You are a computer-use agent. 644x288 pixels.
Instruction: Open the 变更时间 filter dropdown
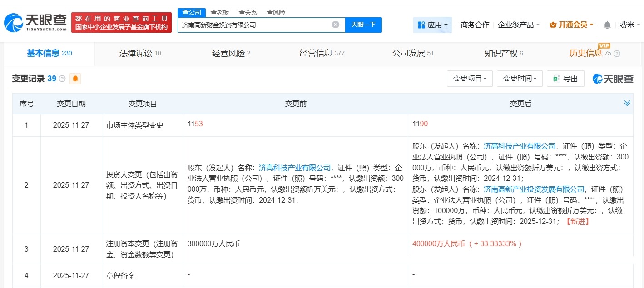pyautogui.click(x=519, y=78)
